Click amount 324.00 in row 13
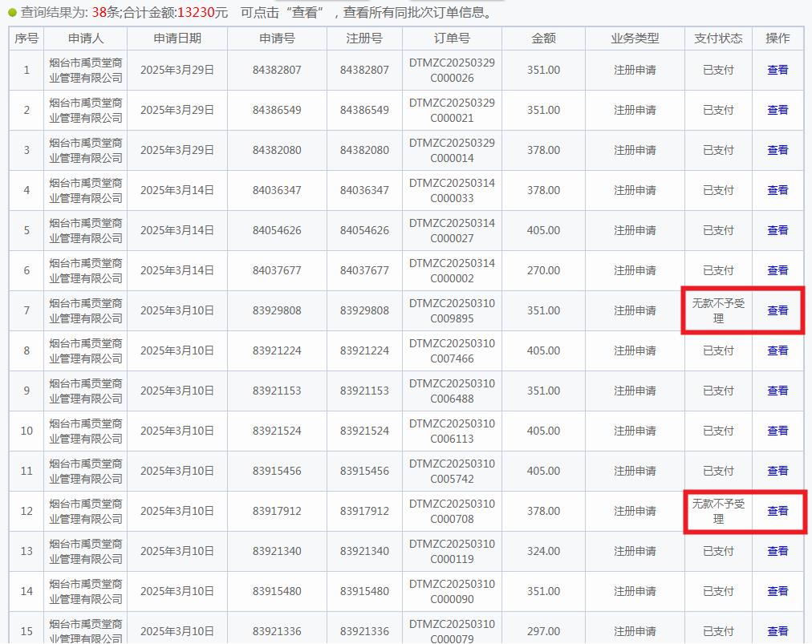The image size is (812, 644). [x=544, y=551]
